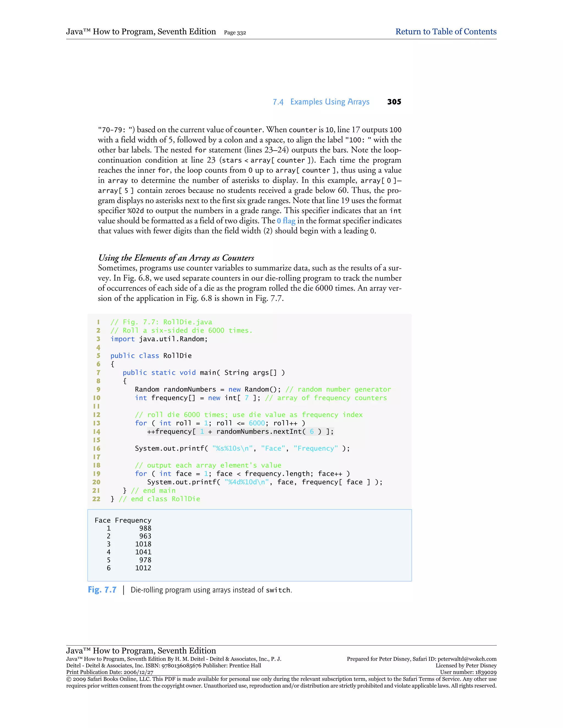Click the Fig. 7.7 caption label
The height and width of the screenshot is (728, 563).
pyautogui.click(x=102, y=590)
